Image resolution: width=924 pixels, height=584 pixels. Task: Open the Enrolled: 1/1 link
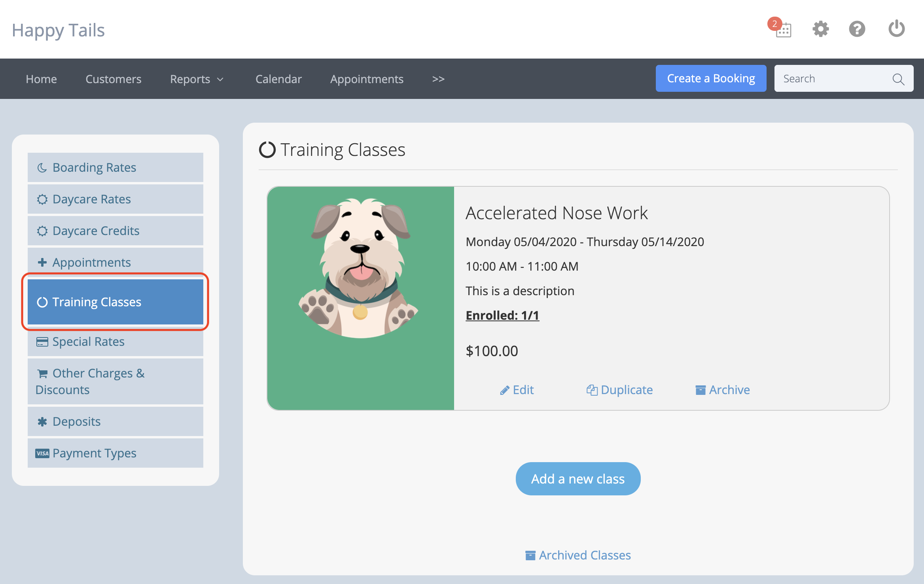[x=502, y=315]
